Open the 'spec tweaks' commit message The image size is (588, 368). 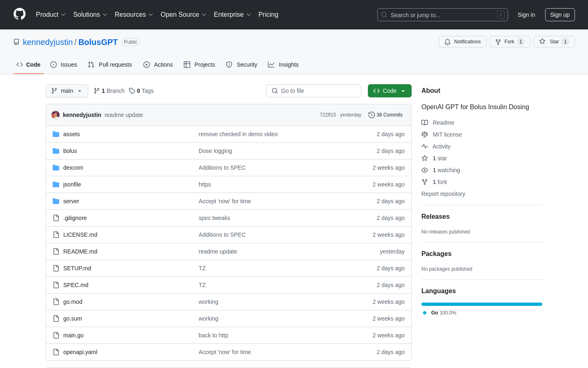coord(214,218)
